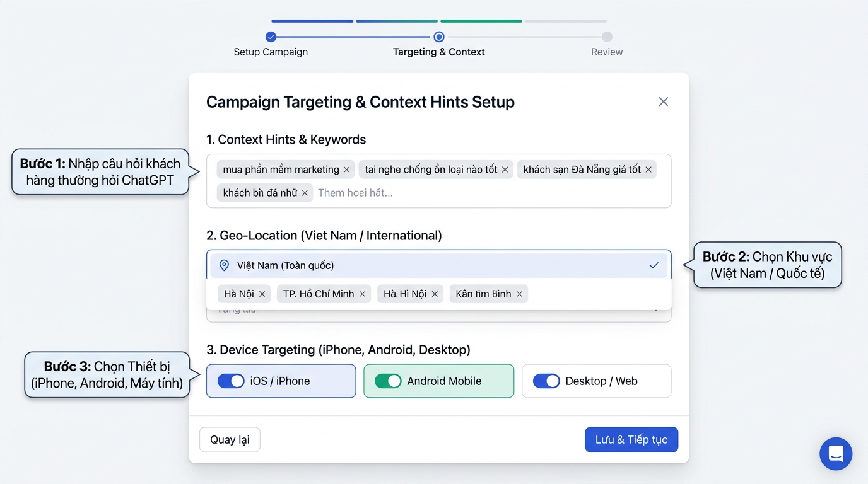Open the Setup Campaign step label
The image size is (868, 484).
click(x=271, y=52)
